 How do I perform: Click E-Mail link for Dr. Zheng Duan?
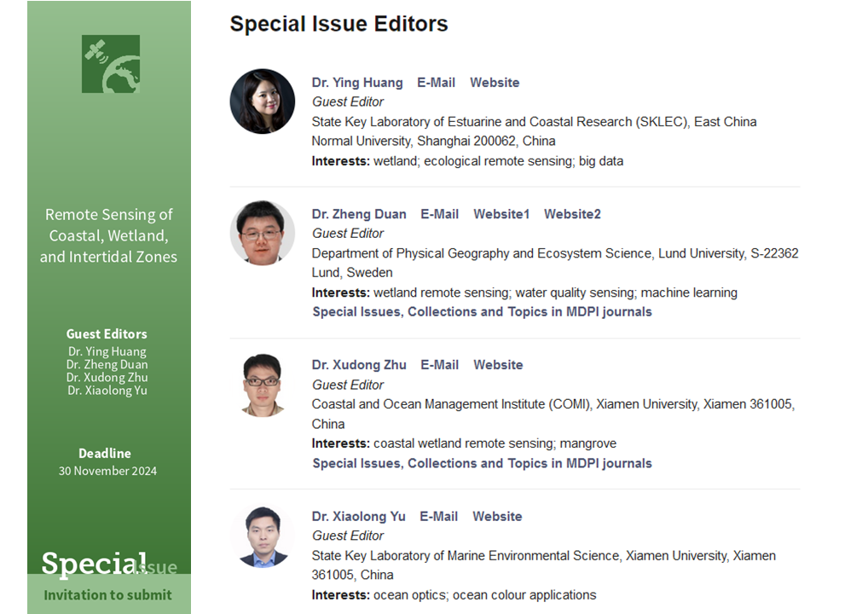(x=439, y=214)
